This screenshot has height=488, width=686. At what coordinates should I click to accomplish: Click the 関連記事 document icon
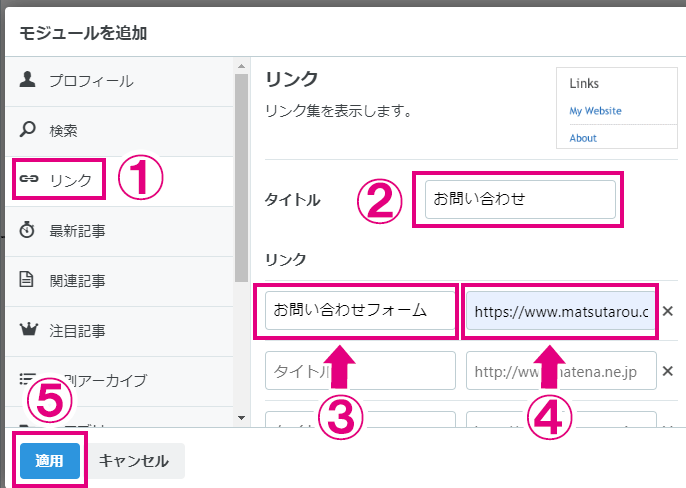[x=26, y=279]
